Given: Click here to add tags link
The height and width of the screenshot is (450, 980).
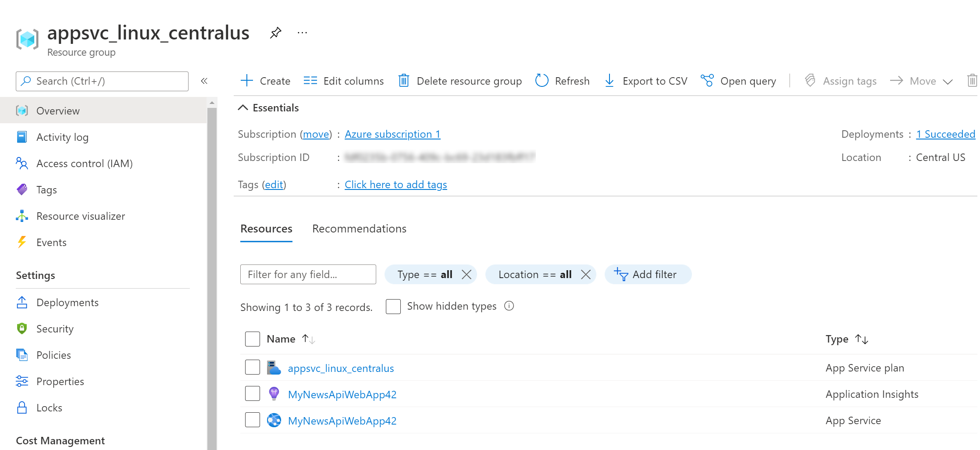Looking at the screenshot, I should pyautogui.click(x=396, y=185).
